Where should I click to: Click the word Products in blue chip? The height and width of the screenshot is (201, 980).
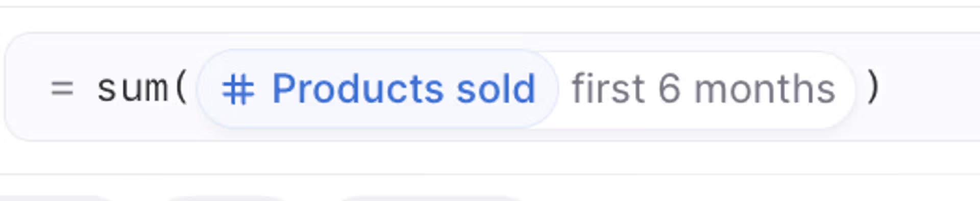click(x=358, y=89)
